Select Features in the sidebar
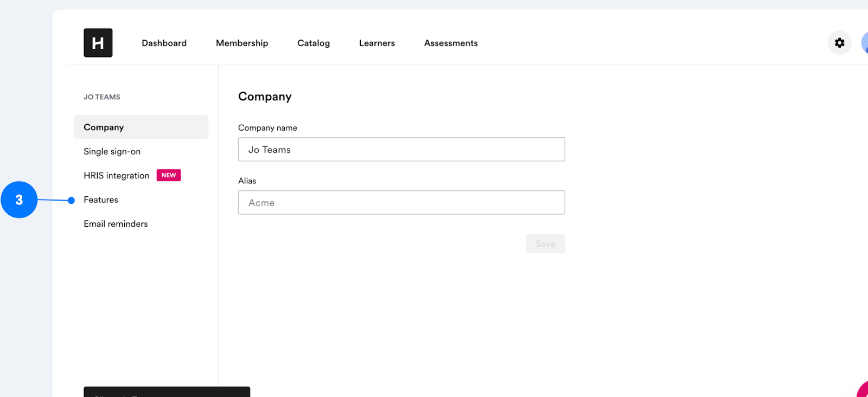The width and height of the screenshot is (868, 397). coord(101,200)
